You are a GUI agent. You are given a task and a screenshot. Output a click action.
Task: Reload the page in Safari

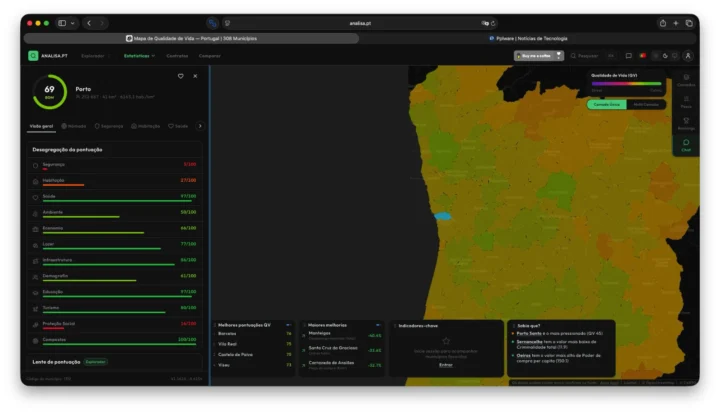[493, 23]
